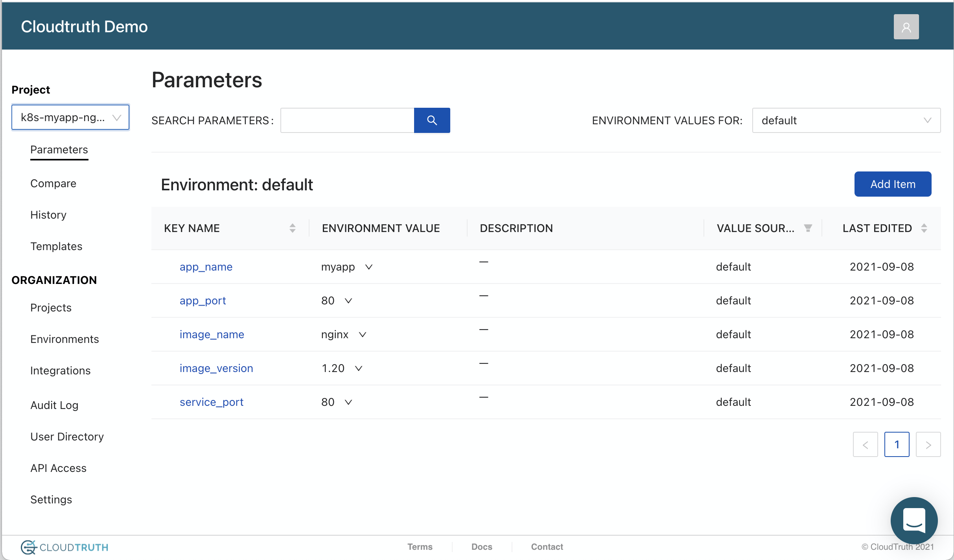
Task: Click the Cloudtruth Demo header title
Action: click(x=84, y=27)
